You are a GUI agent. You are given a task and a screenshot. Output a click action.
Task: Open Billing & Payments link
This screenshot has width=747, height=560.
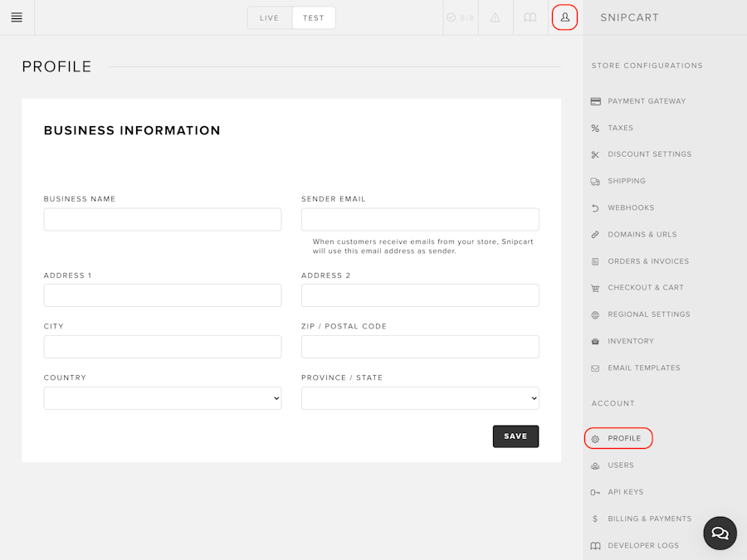(649, 519)
